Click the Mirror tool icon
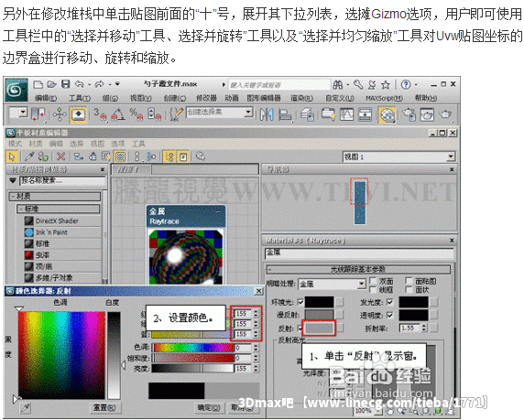Viewport: 524px width, 420px height. 267,114
